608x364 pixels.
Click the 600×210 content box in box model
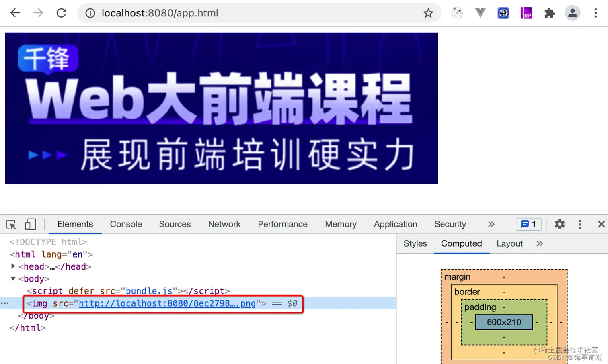(504, 322)
